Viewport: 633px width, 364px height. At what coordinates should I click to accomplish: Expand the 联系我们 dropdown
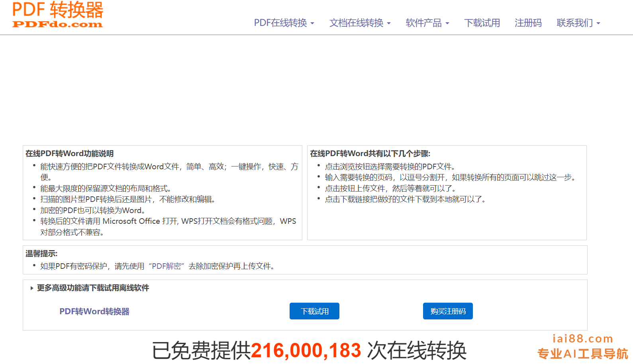pyautogui.click(x=578, y=23)
